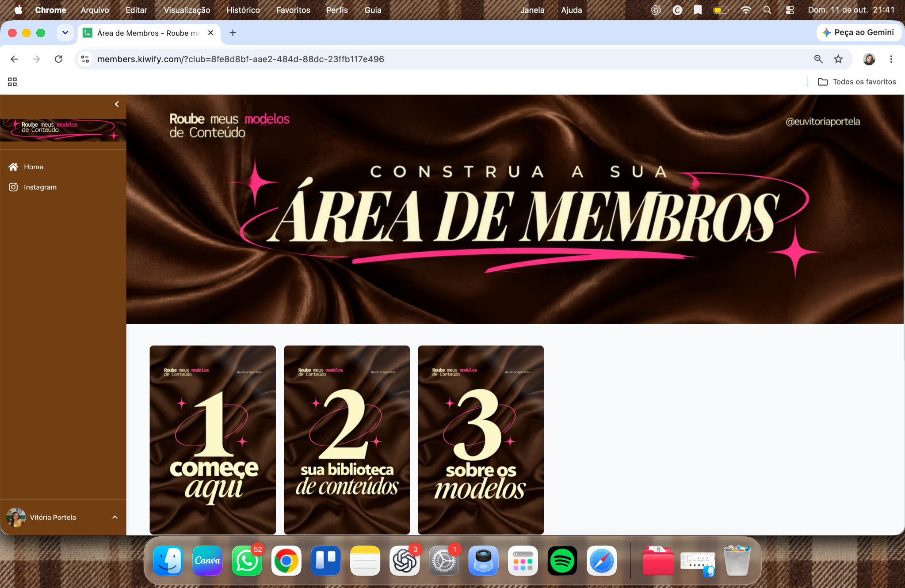905x588 pixels.
Task: Open Spotify from the Dock
Action: pyautogui.click(x=562, y=561)
